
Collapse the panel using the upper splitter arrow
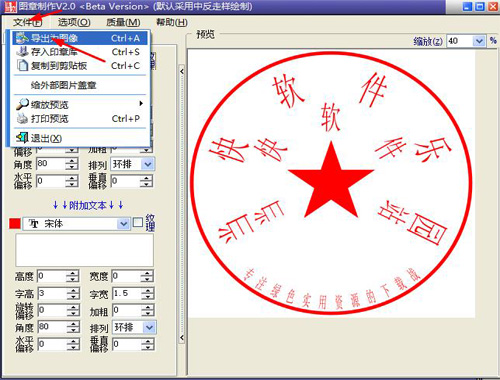coord(182,71)
